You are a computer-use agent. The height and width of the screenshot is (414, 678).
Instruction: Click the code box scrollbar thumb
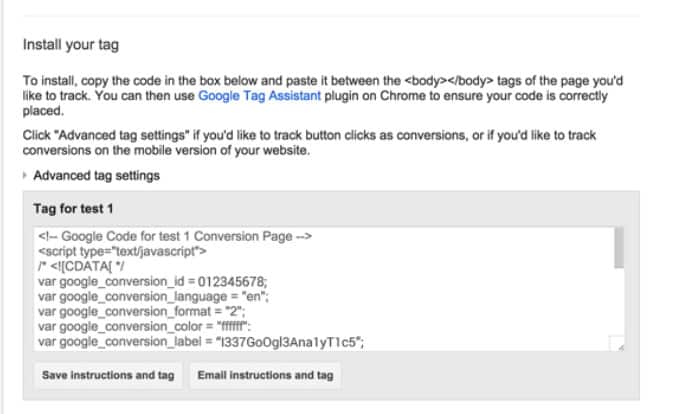pyautogui.click(x=619, y=248)
